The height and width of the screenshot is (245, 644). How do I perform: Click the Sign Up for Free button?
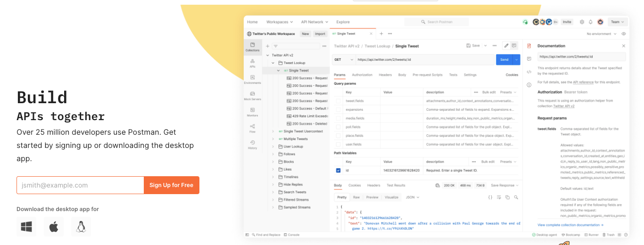pyautogui.click(x=171, y=185)
